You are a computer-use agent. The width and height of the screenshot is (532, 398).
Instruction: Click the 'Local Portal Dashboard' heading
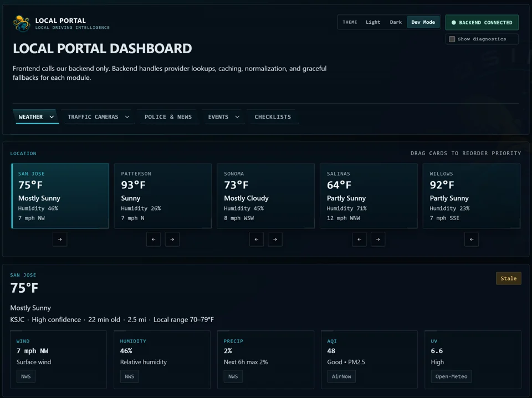tap(103, 49)
